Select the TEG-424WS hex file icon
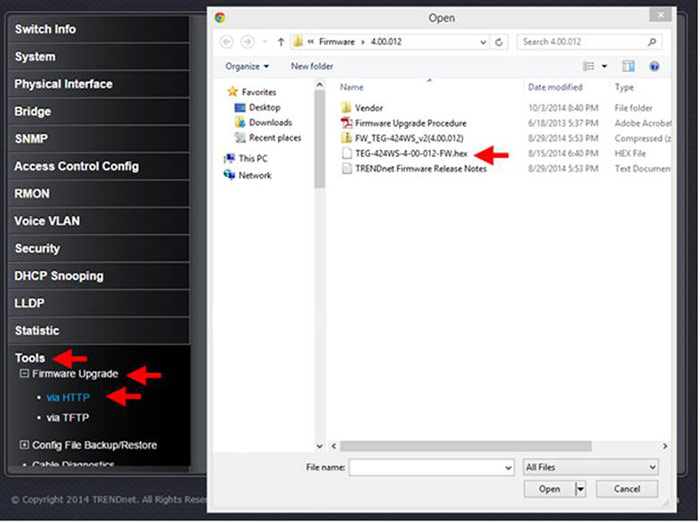This screenshot has width=700, height=523. click(346, 154)
